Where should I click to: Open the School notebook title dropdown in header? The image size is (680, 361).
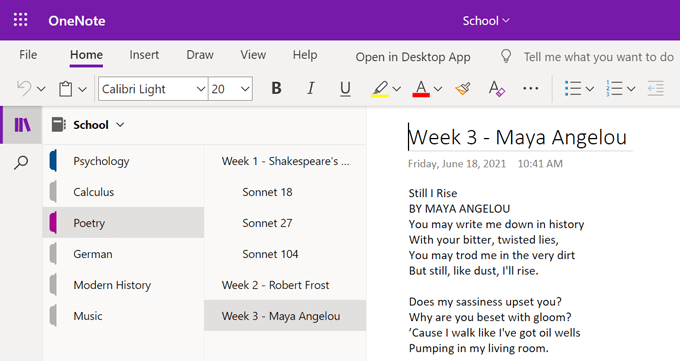tap(486, 20)
